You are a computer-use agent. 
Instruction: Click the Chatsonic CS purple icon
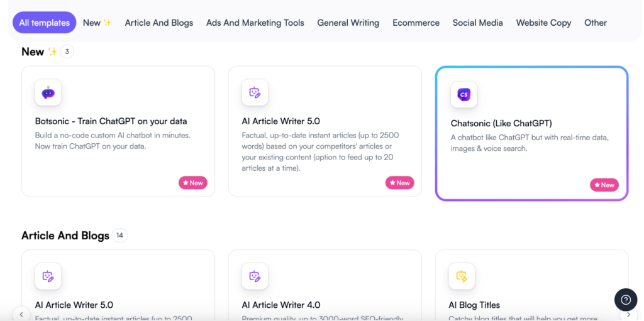(x=464, y=94)
